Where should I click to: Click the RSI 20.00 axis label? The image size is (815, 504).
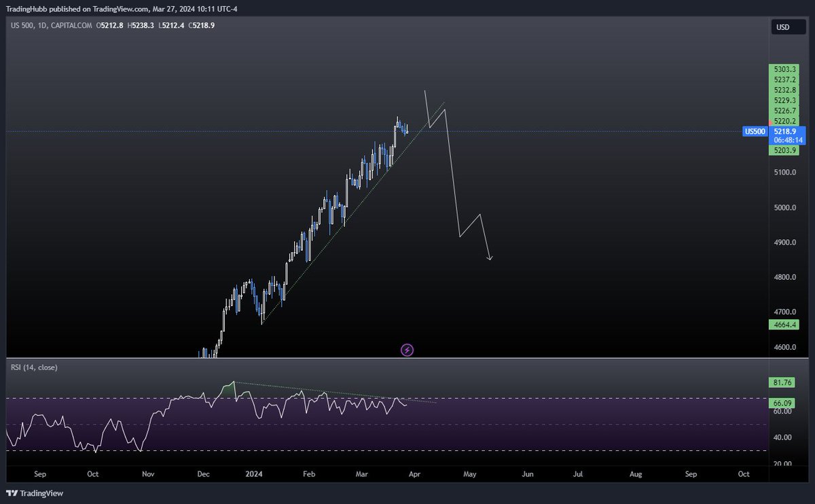click(x=783, y=464)
